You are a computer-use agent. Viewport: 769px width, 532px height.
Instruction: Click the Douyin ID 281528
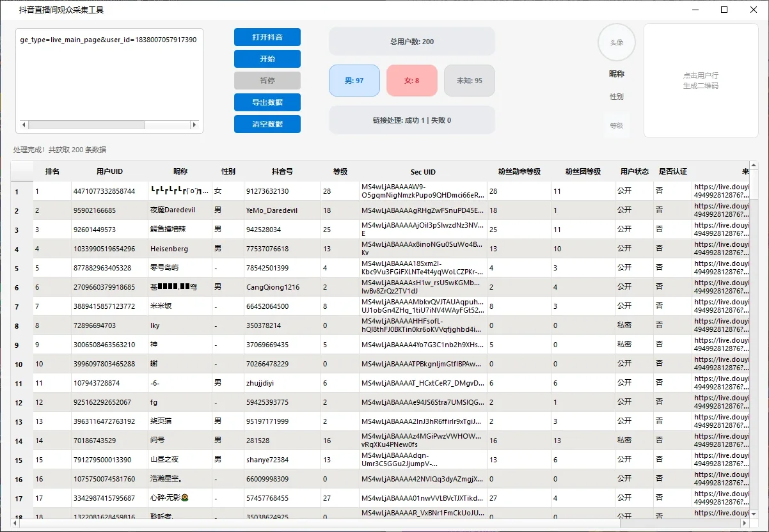[282, 441]
